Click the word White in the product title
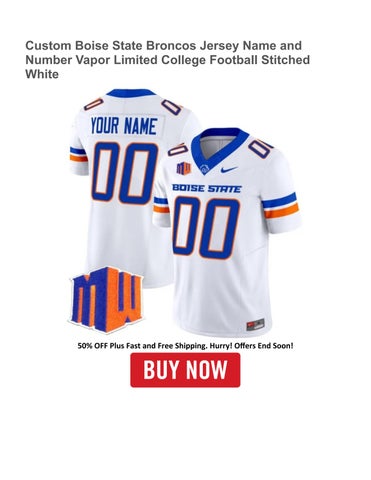Image resolution: width=371 pixels, height=480 pixels. [42, 74]
